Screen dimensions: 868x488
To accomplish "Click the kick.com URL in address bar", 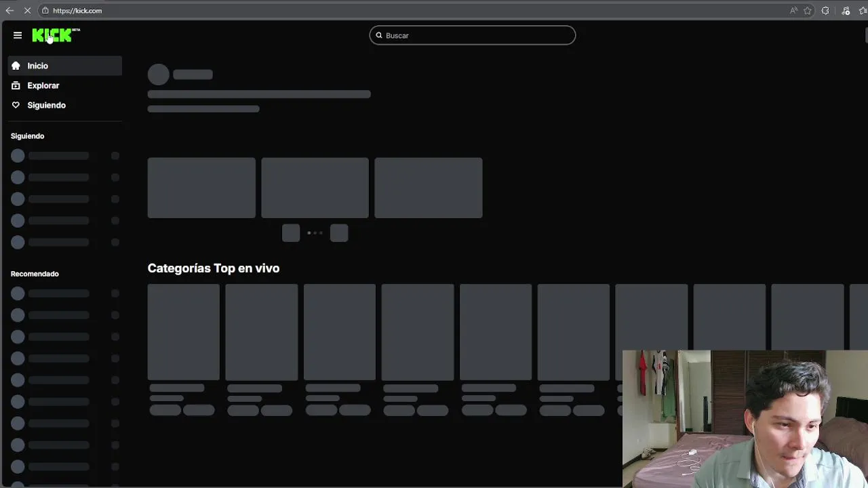I will (x=77, y=11).
